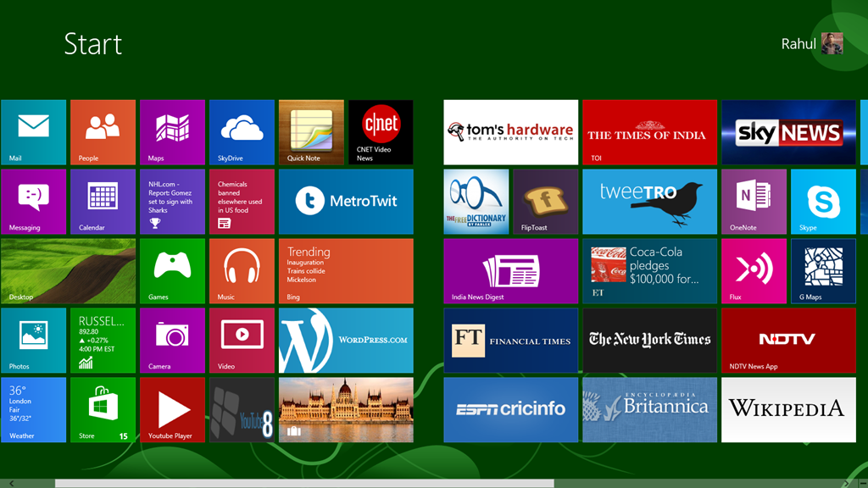This screenshot has width=868, height=488.
Task: Open the Budapest Parliament travel photo tile
Action: click(x=346, y=410)
